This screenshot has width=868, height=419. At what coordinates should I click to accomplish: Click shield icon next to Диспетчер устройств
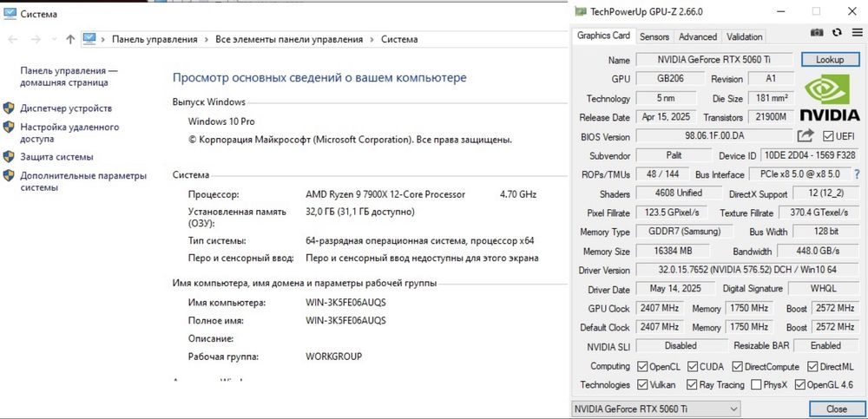(9, 108)
